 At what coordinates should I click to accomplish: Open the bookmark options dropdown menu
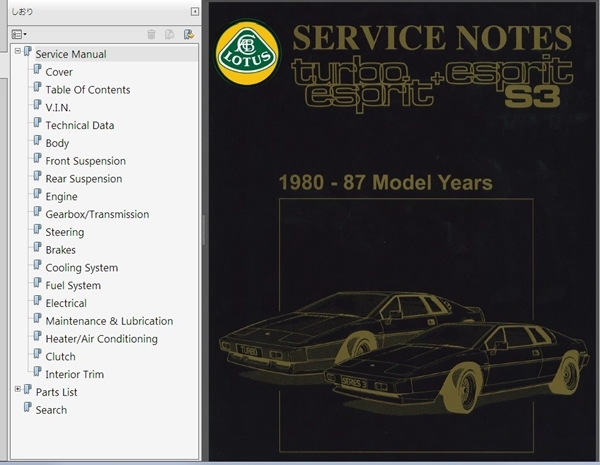(x=19, y=34)
